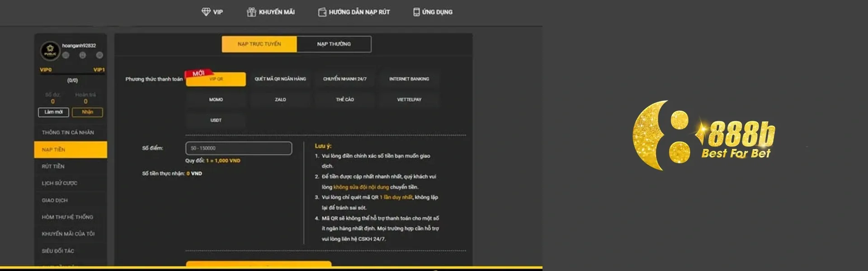
Task: Open Lịch Sử Cược in the sidebar
Action: pos(60,183)
